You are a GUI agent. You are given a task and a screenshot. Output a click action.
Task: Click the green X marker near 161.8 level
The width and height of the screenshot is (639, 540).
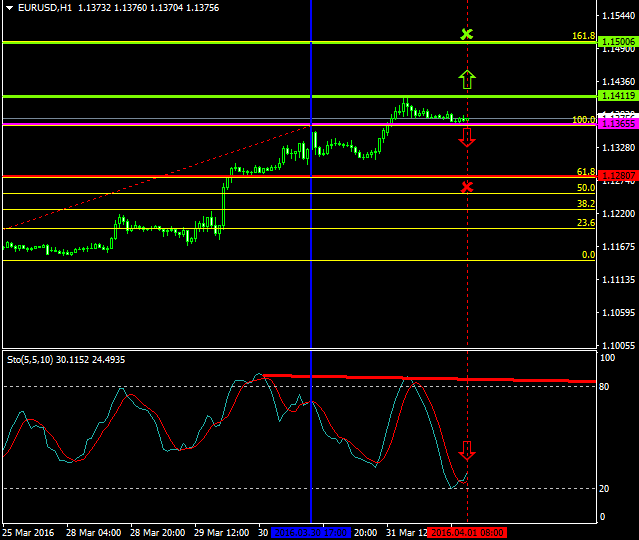tap(466, 34)
